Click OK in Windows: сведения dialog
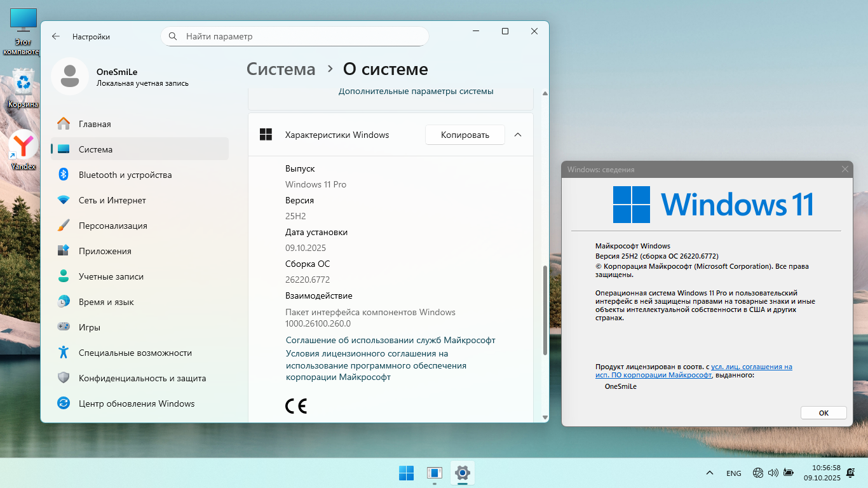This screenshot has width=868, height=488. 824,413
